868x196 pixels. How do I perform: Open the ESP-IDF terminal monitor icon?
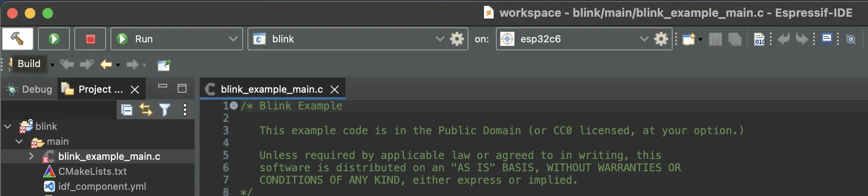pyautogui.click(x=827, y=39)
